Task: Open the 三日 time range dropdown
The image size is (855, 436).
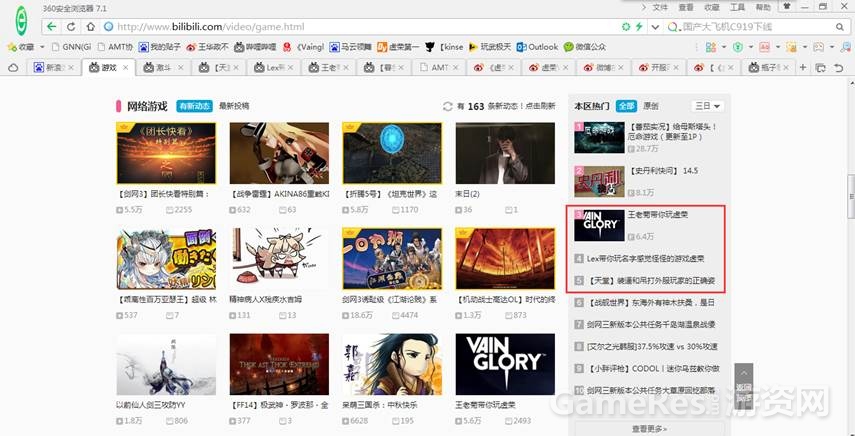Action: pyautogui.click(x=707, y=106)
